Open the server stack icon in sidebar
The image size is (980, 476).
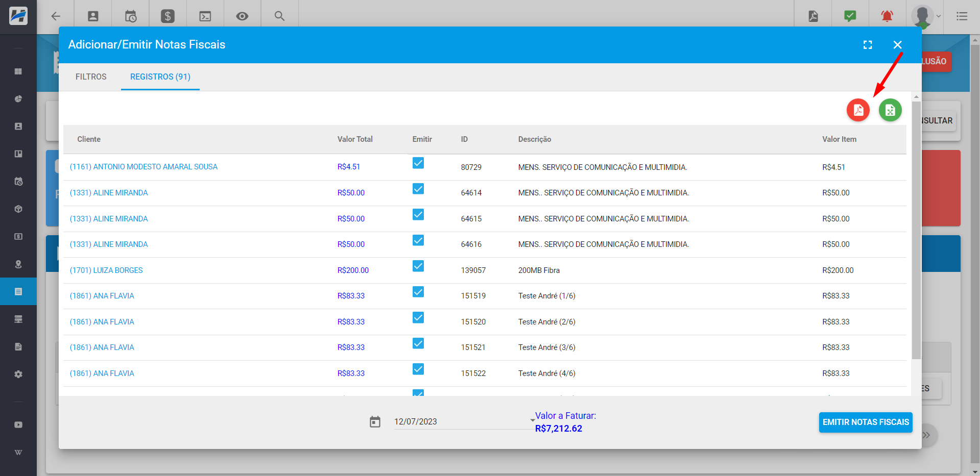[x=18, y=319]
